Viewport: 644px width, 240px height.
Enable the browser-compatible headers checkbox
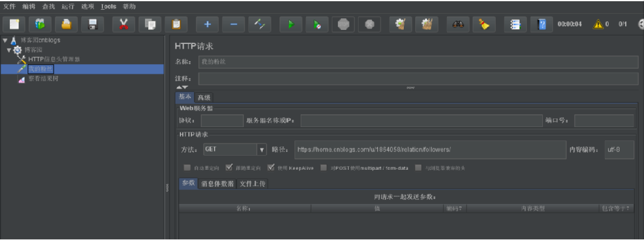pos(418,168)
